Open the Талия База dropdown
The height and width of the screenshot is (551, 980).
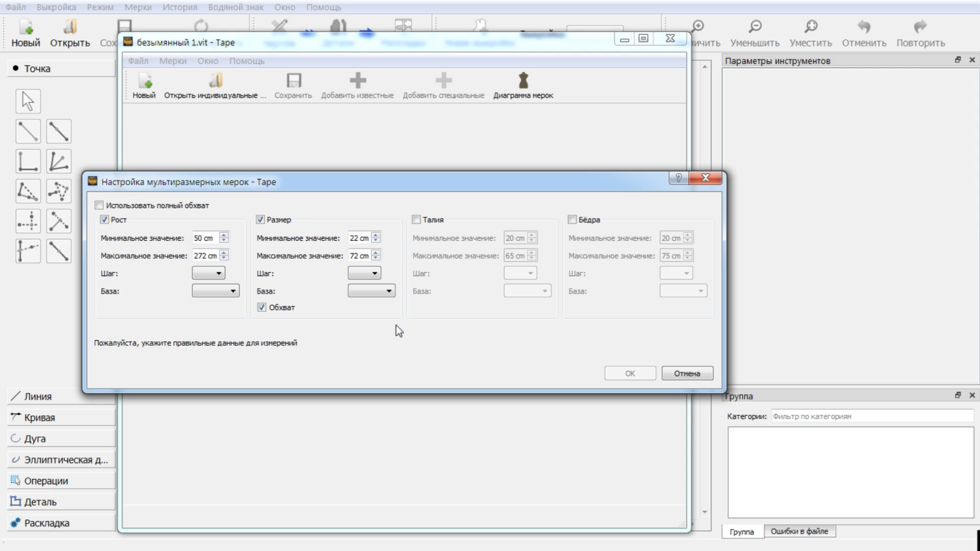[x=527, y=291]
